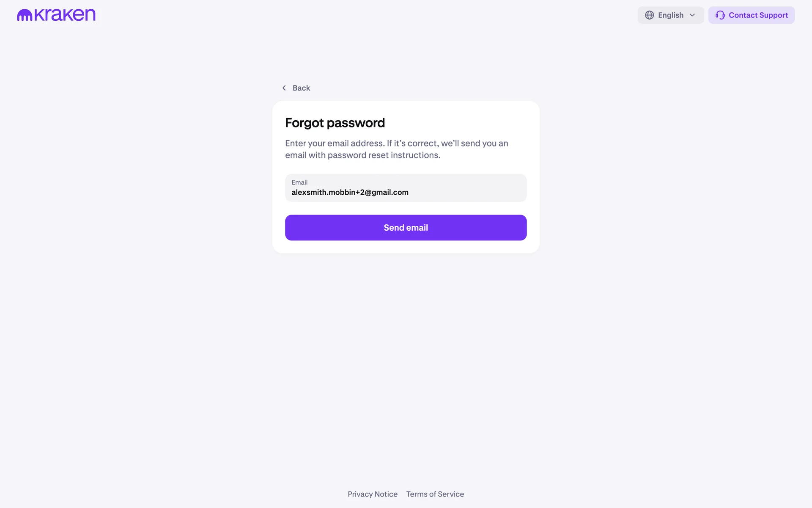Screen dimensions: 812x508
Task: Expand the down chevron next to English
Action: 692,15
